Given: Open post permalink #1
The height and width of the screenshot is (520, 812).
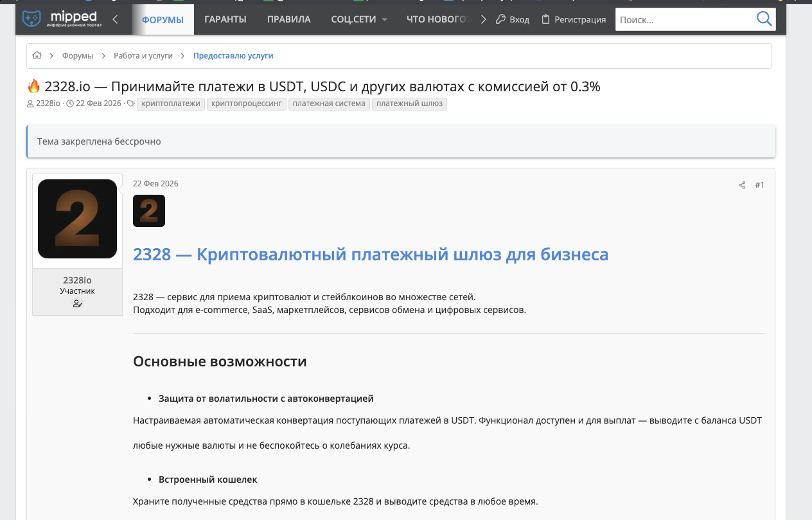Looking at the screenshot, I should pyautogui.click(x=759, y=185).
